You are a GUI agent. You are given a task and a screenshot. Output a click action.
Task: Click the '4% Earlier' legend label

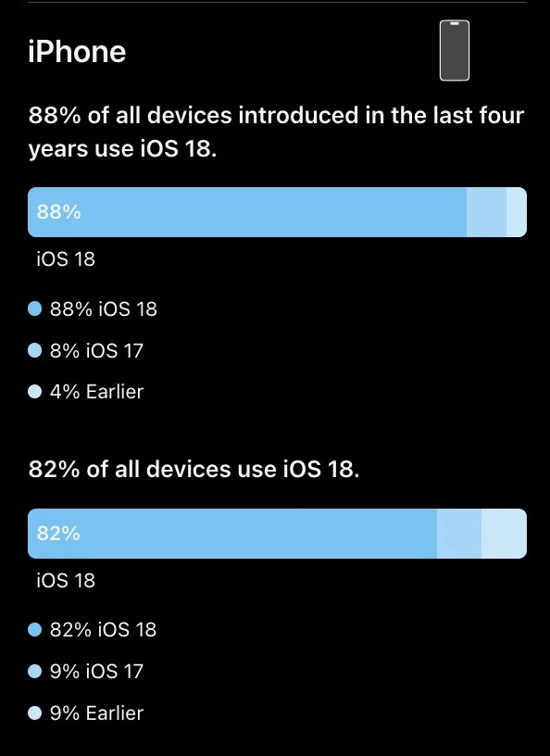point(96,392)
